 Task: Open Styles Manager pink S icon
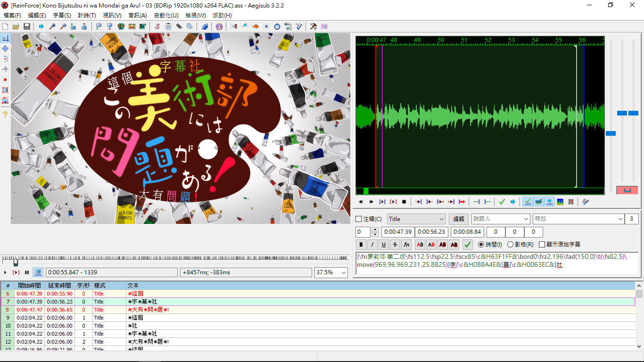pos(157,26)
